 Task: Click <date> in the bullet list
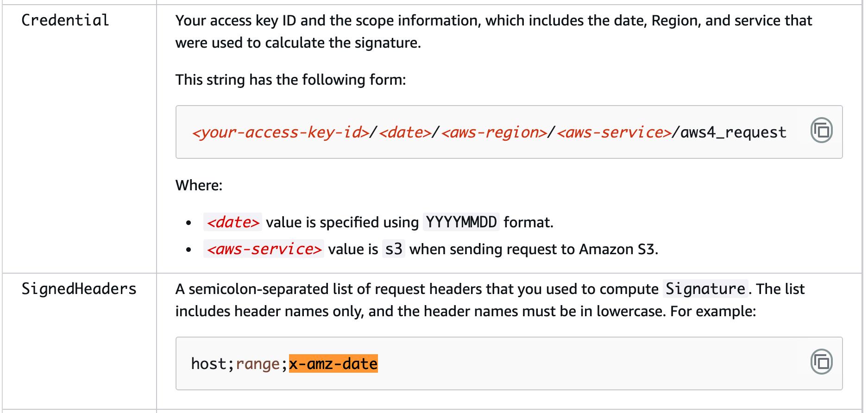[x=233, y=222]
